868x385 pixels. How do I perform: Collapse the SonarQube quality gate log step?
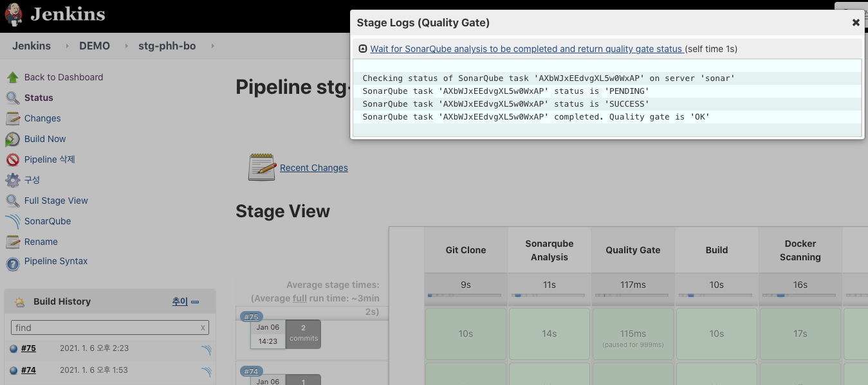click(363, 49)
